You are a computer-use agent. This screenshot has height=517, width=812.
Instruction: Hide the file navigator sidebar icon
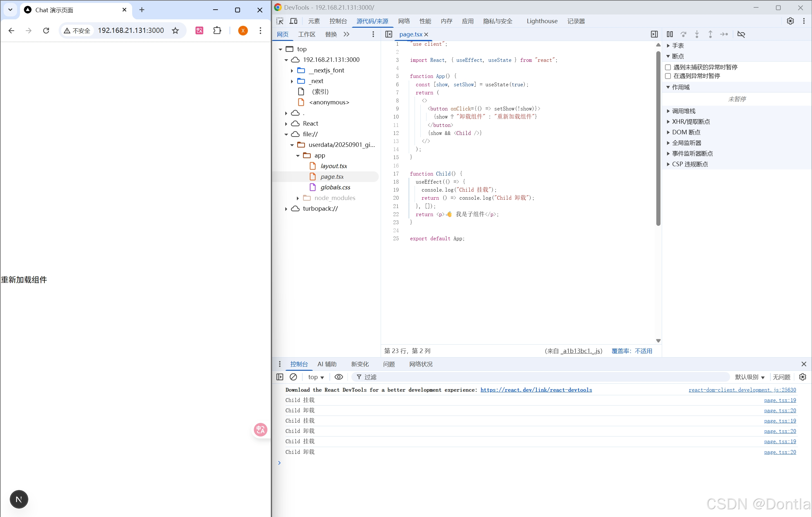pyautogui.click(x=388, y=34)
